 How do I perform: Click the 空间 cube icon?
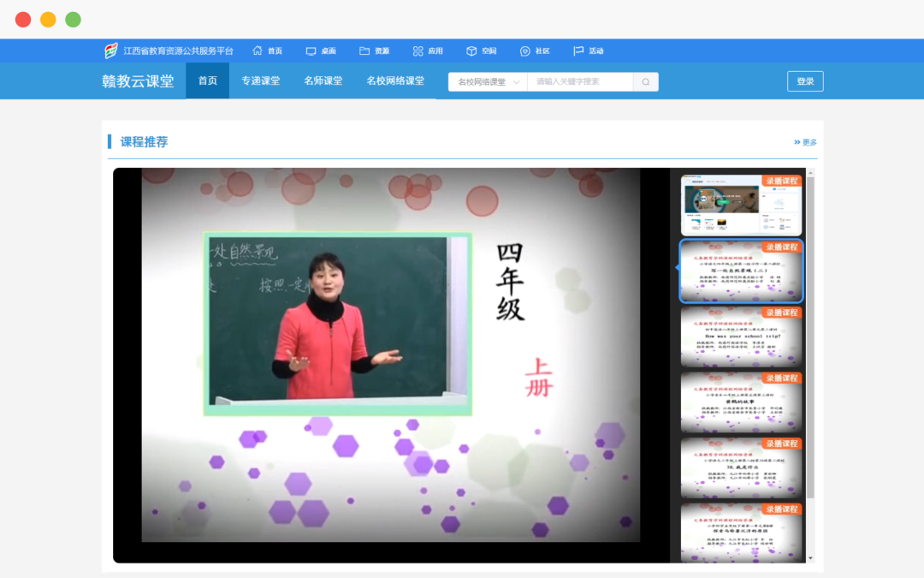[471, 51]
